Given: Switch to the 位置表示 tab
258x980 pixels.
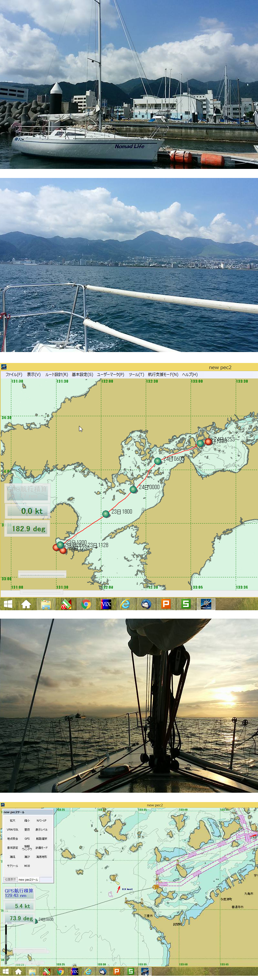Looking at the screenshot, I should pyautogui.click(x=10, y=879).
